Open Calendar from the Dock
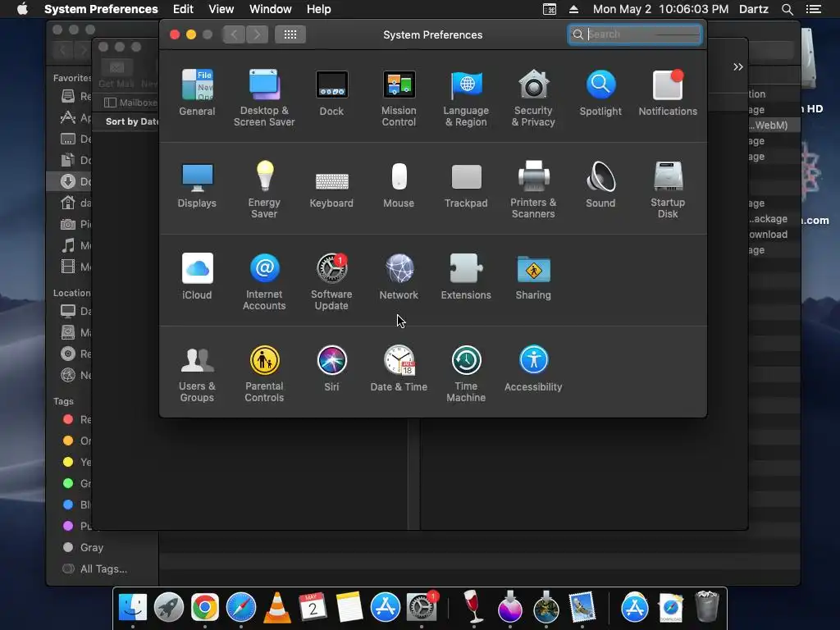 313,608
